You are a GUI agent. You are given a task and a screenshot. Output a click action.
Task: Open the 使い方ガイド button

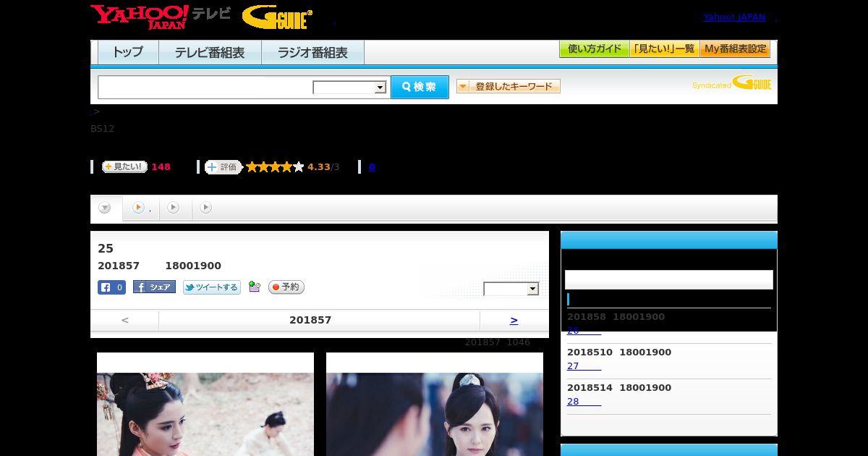click(594, 49)
